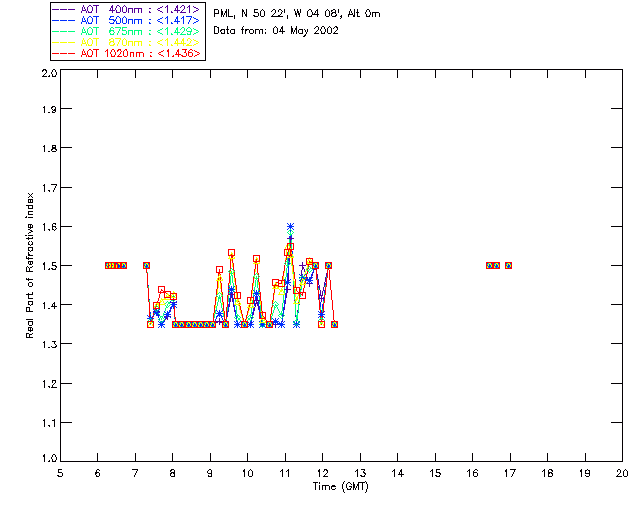This screenshot has width=640, height=512.
Task: Click the x-axis tick label 15
Action: (435, 473)
